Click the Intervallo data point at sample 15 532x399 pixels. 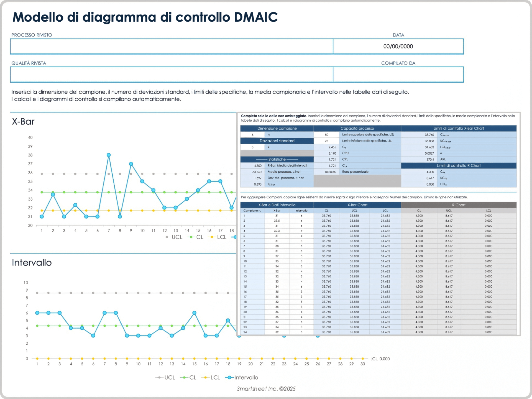[x=194, y=313]
